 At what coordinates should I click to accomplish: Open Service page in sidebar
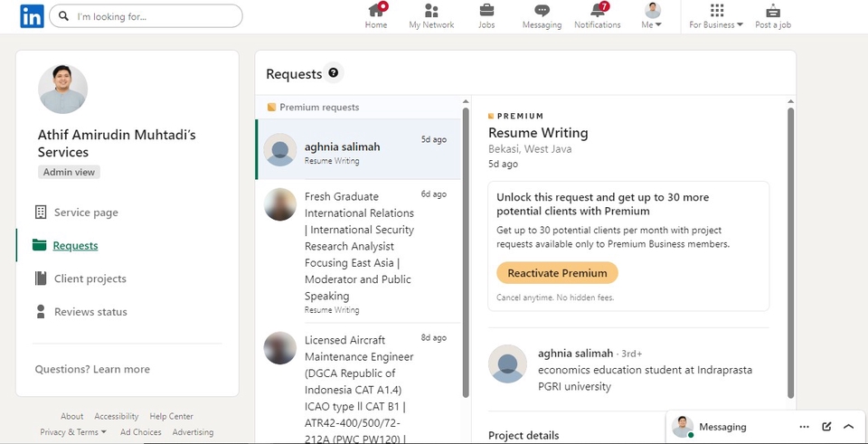[x=86, y=213]
